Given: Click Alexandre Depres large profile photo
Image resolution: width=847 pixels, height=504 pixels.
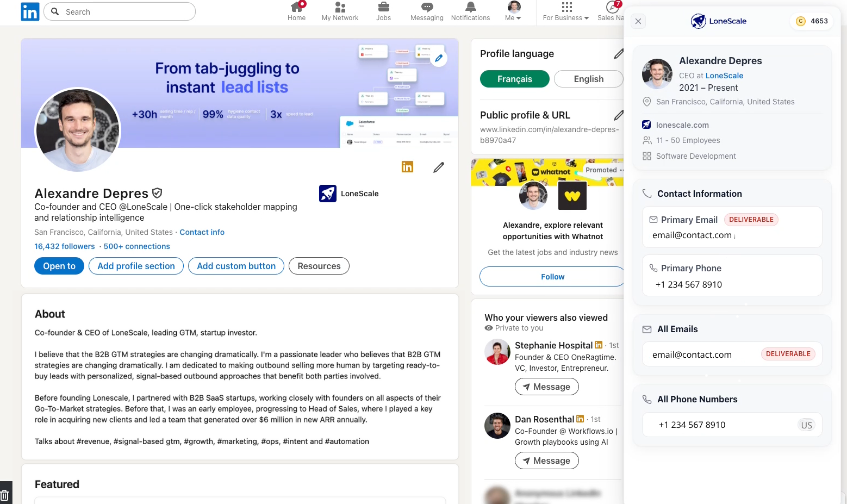Looking at the screenshot, I should (x=78, y=130).
